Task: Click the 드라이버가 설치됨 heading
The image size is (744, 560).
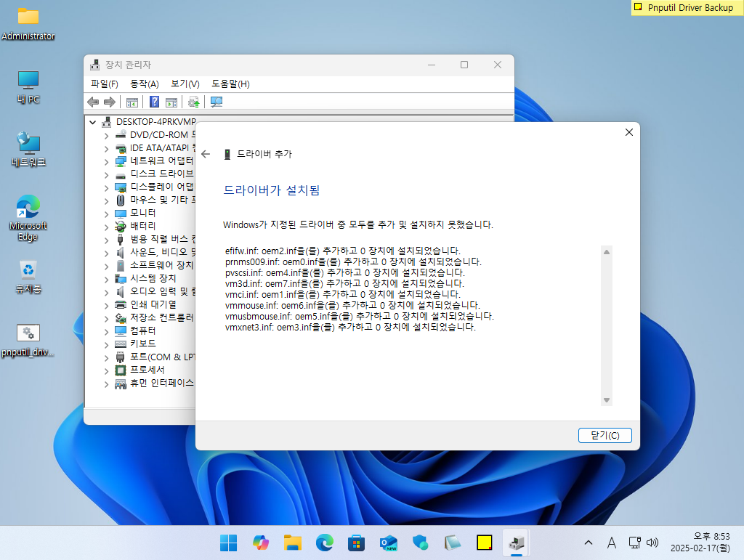Action: coord(272,190)
